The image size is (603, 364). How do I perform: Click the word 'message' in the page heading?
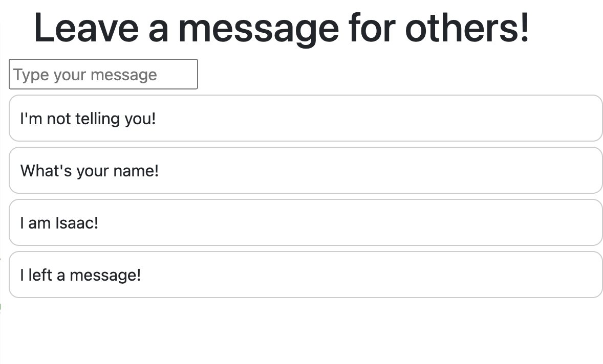259,31
